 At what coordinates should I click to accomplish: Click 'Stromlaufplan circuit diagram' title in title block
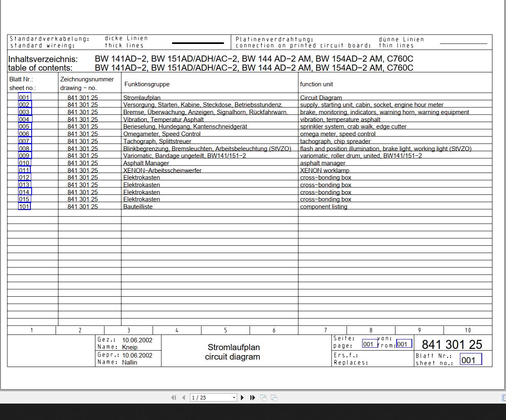(233, 352)
